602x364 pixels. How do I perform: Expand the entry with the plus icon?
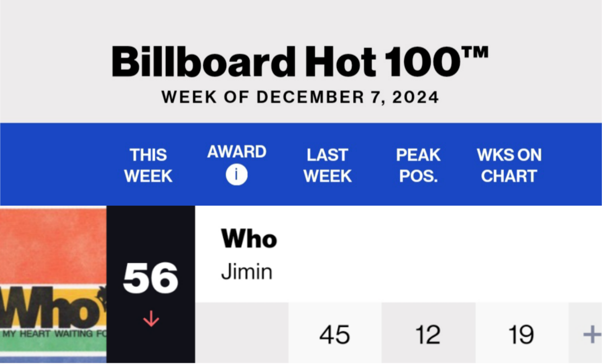[x=592, y=334]
